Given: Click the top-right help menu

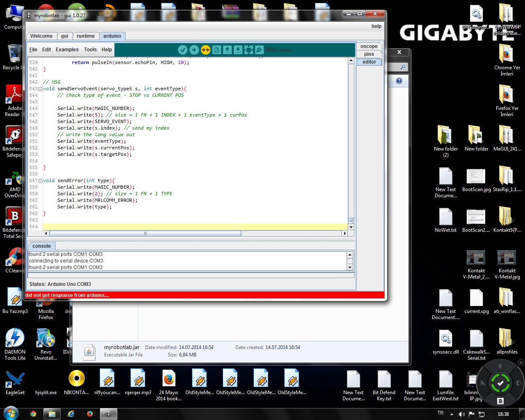Looking at the screenshot, I should tap(376, 26).
